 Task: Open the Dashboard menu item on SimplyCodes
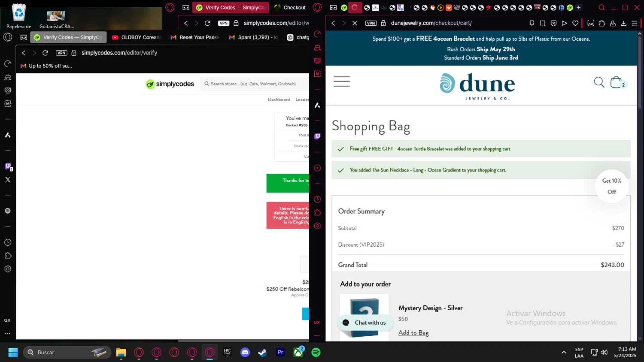tap(279, 100)
